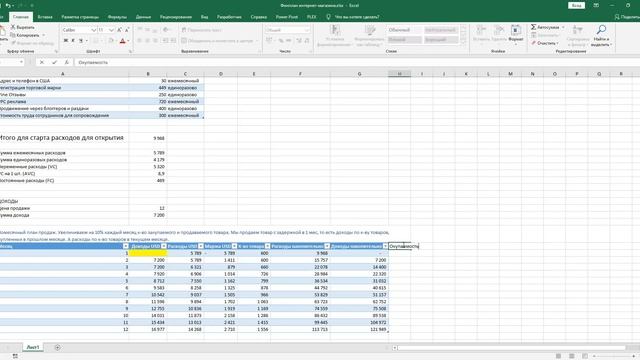
Task: Click the Очистить eraser button
Action: (x=544, y=43)
